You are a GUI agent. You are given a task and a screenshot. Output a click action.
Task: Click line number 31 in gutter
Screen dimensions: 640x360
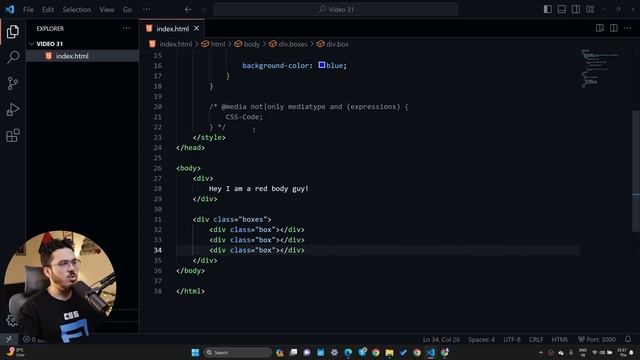point(158,219)
